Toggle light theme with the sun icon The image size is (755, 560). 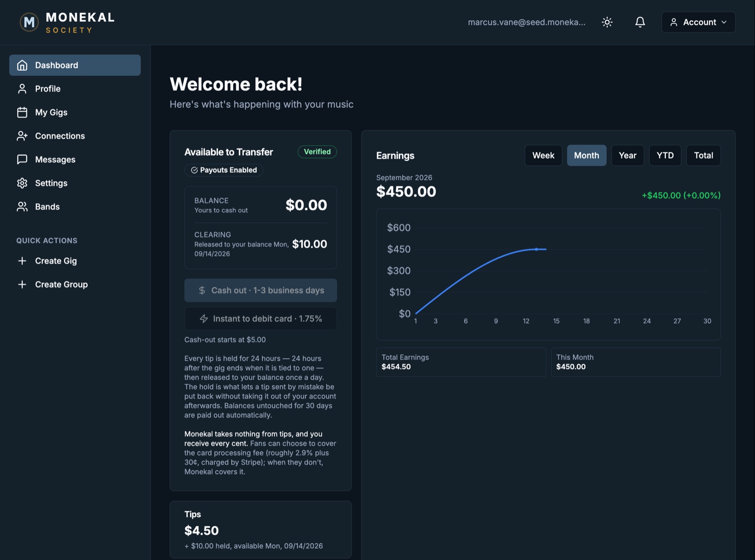point(607,22)
